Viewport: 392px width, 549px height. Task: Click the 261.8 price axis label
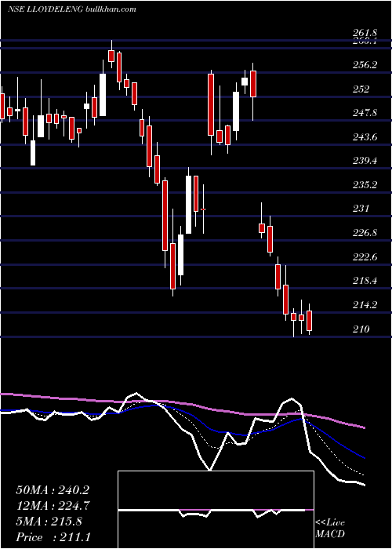[x=365, y=33]
